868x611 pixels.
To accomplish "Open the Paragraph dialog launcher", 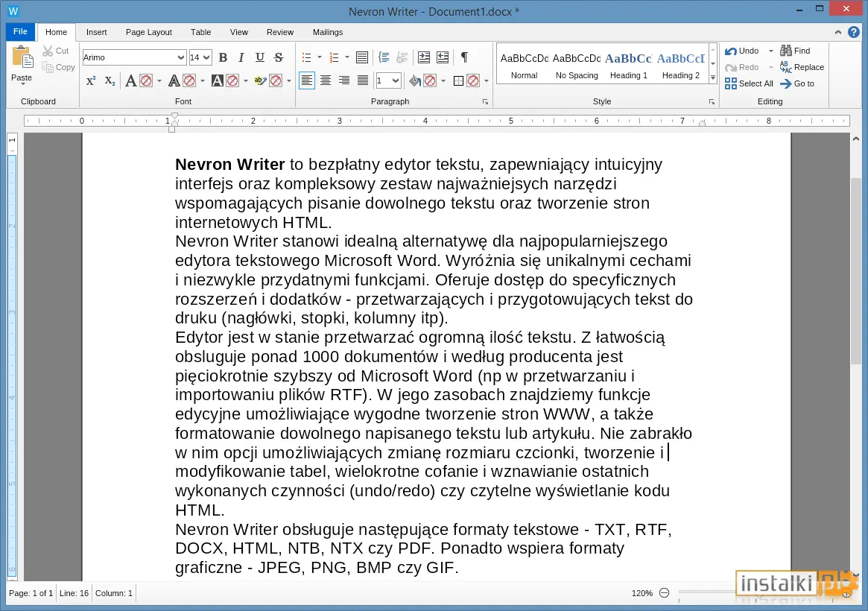I will tap(486, 102).
